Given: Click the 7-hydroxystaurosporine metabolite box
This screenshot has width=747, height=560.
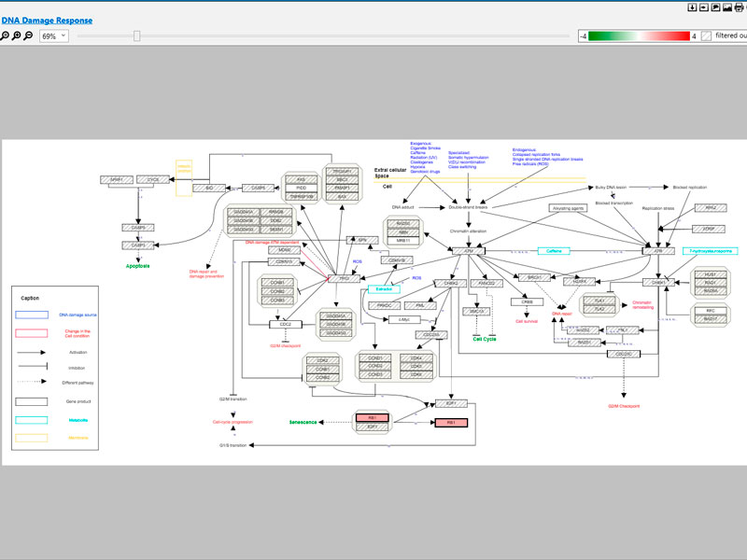Looking at the screenshot, I should pos(711,251).
